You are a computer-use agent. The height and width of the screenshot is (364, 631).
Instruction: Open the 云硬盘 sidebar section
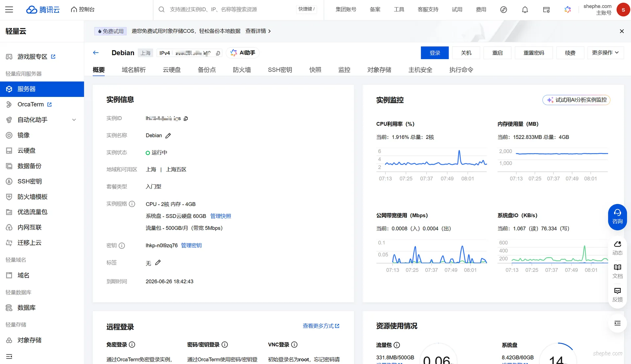pyautogui.click(x=26, y=150)
